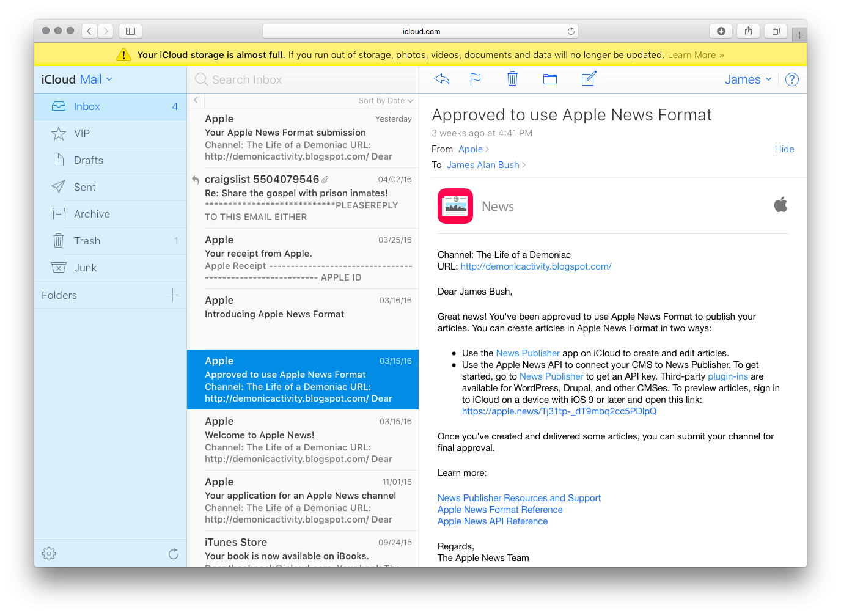Open Help question mark icon
Image resolution: width=841 pixels, height=616 pixels.
pos(792,79)
